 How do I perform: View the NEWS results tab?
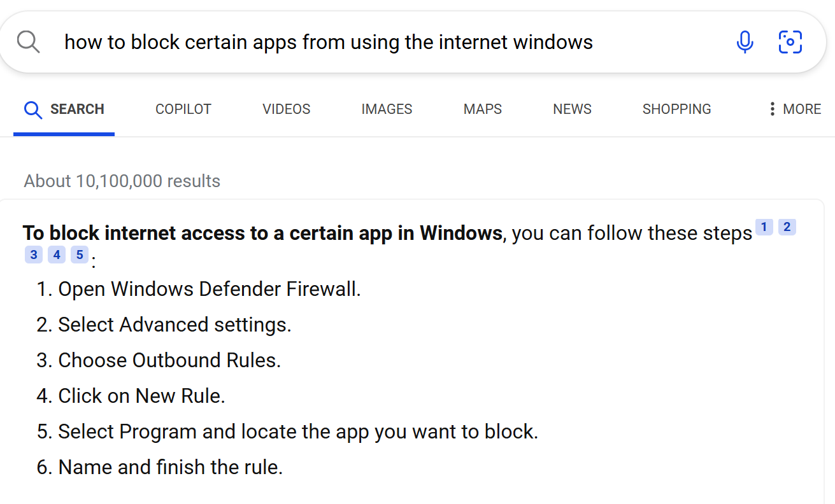point(572,109)
